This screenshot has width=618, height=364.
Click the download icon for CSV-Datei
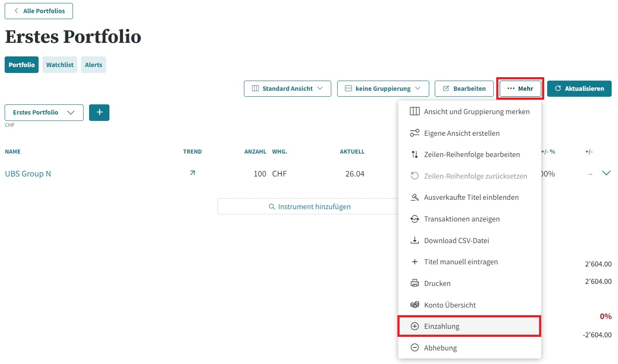tap(414, 241)
